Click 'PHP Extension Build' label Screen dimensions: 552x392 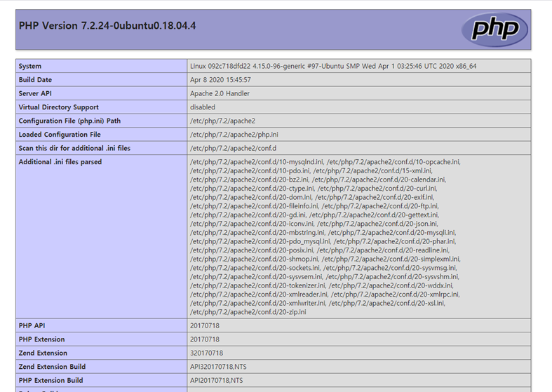click(51, 380)
